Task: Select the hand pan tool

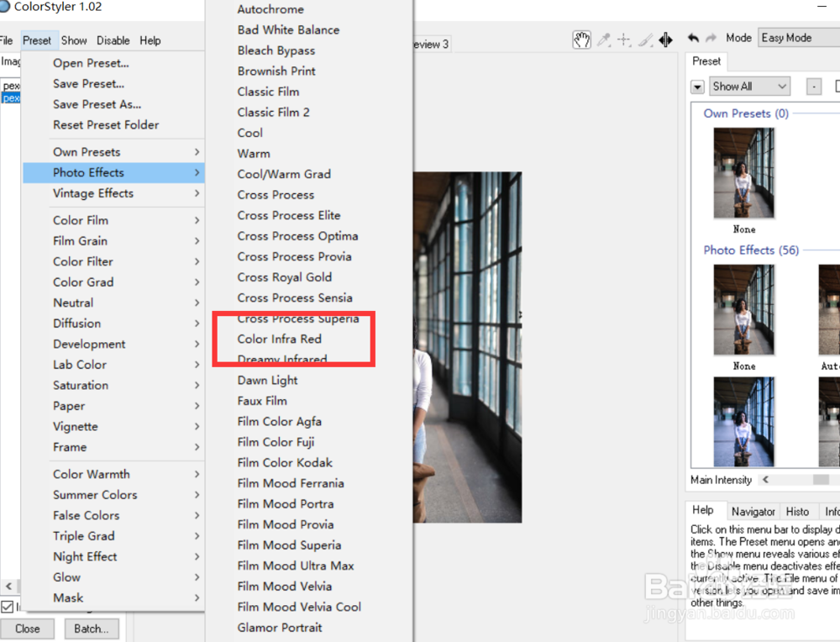Action: coord(581,39)
